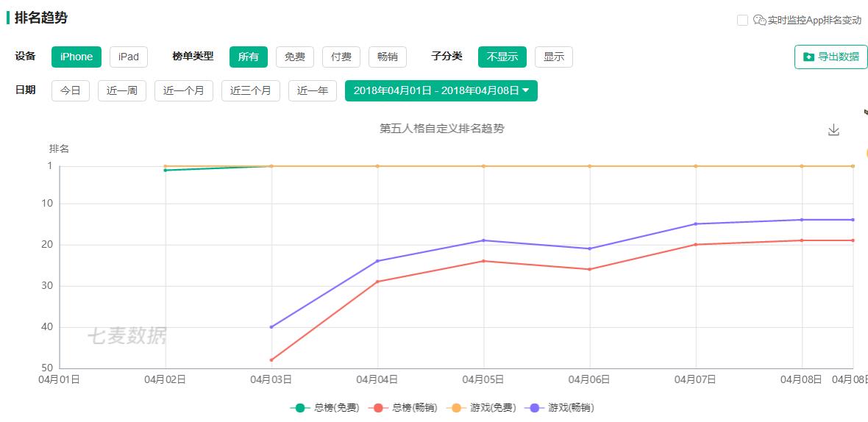Toggle the 总榜(畅销) red legend marker
Screen dimensions: 868x422
pyautogui.click(x=378, y=408)
